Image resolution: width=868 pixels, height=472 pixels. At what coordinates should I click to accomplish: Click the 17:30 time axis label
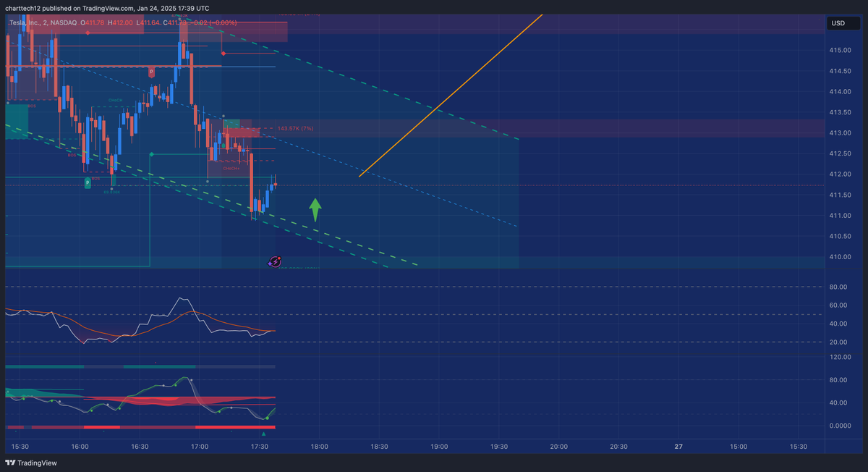click(259, 447)
